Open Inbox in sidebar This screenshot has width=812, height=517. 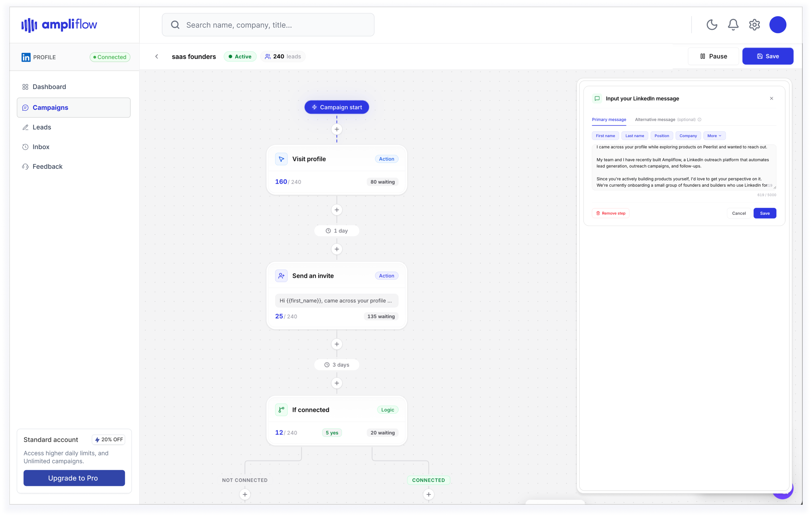[74, 147]
